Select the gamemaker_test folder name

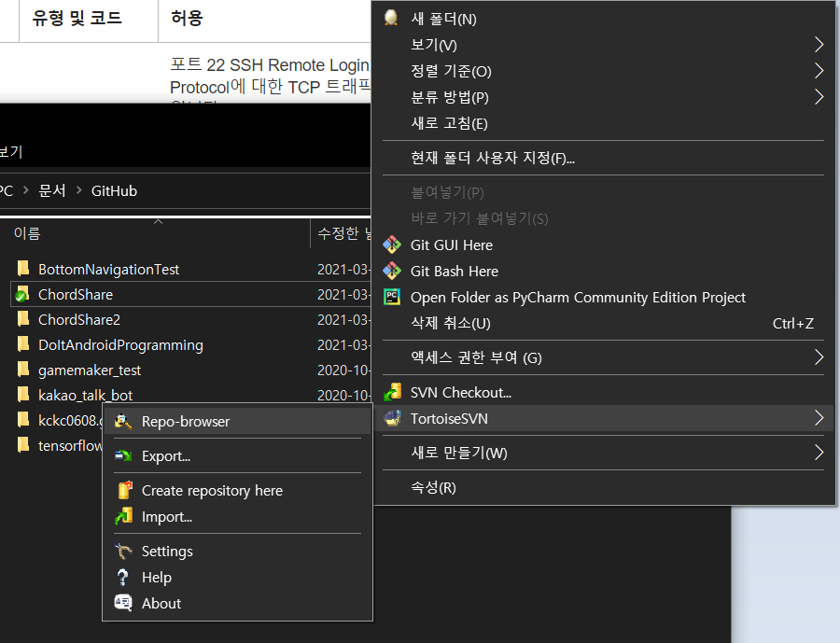click(90, 370)
